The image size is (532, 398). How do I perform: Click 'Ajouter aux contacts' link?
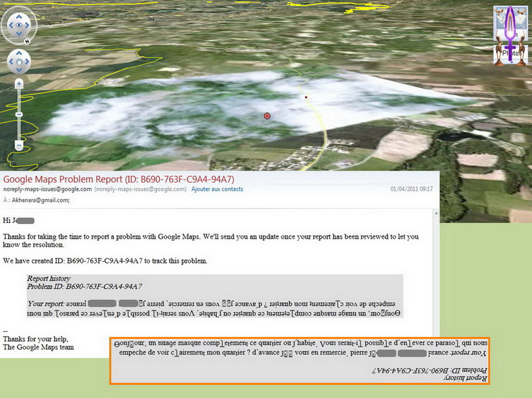click(217, 189)
